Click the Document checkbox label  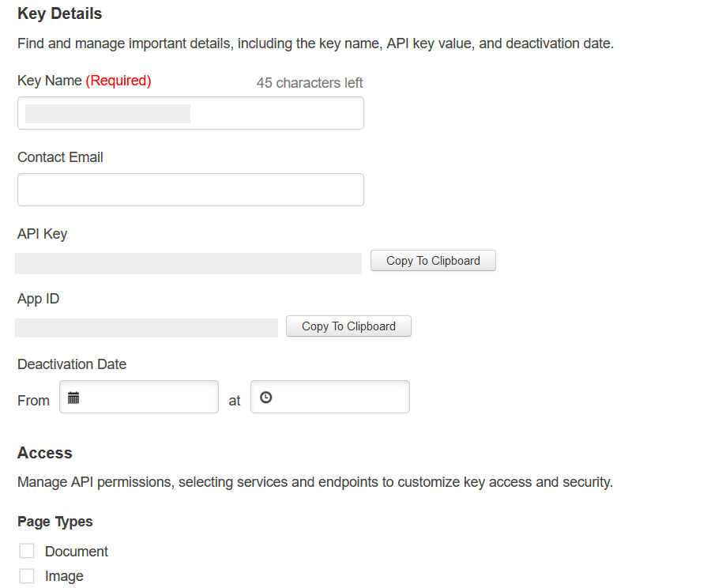[76, 552]
